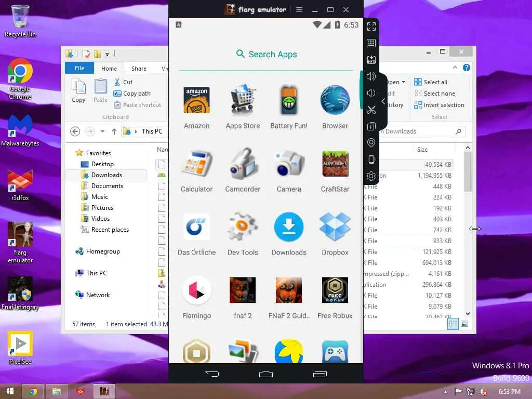Image resolution: width=532 pixels, height=399 pixels.
Task: Launch the Dropbox app
Action: pyautogui.click(x=335, y=234)
